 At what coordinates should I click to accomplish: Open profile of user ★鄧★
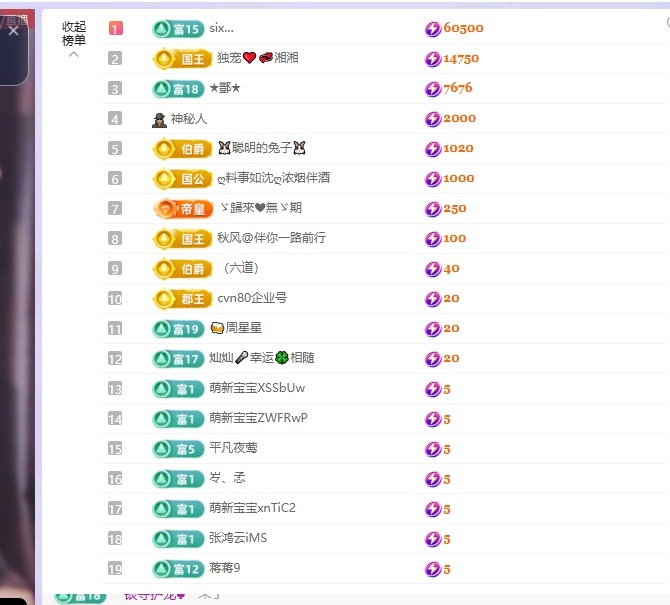tap(225, 88)
